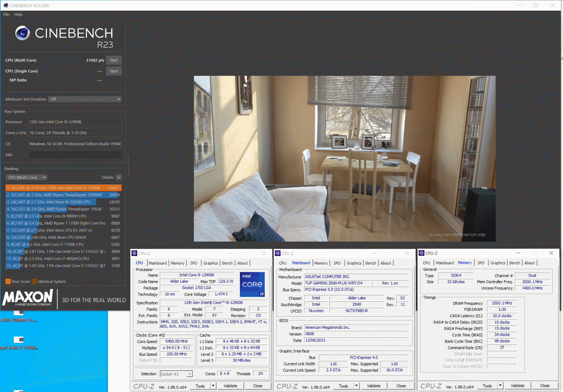This screenshot has height=392, width=563.
Task: Switch to Memory tab in first CPU-Z window
Action: [178, 263]
